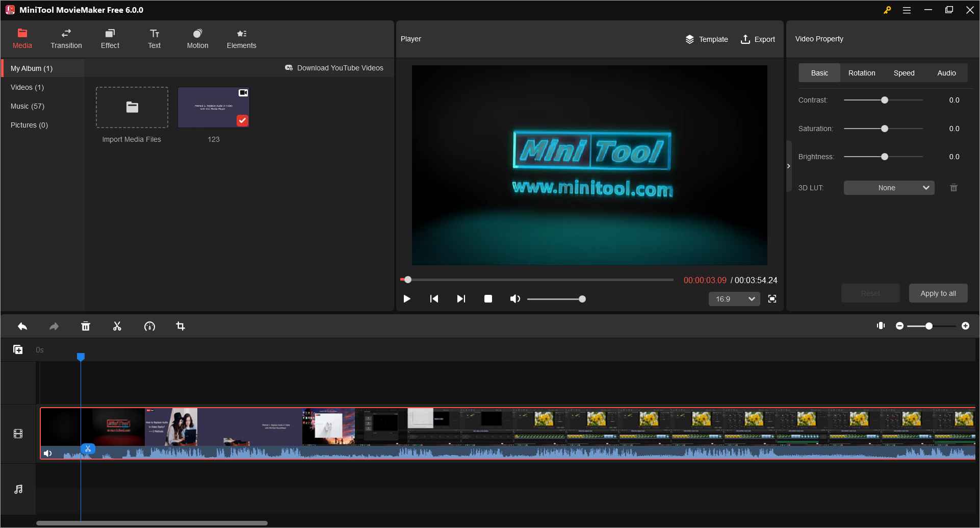Add a new track to timeline
The height and width of the screenshot is (528, 980).
pos(18,349)
